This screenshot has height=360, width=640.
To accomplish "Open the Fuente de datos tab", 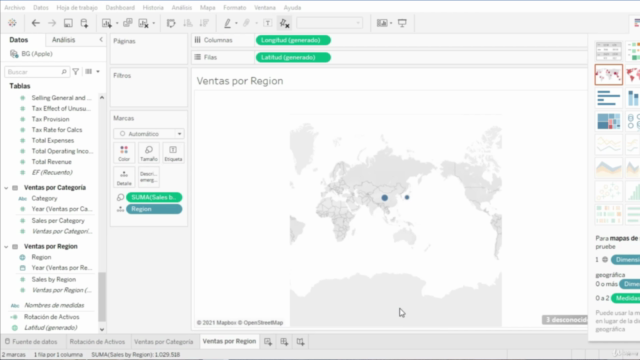I will [x=31, y=342].
